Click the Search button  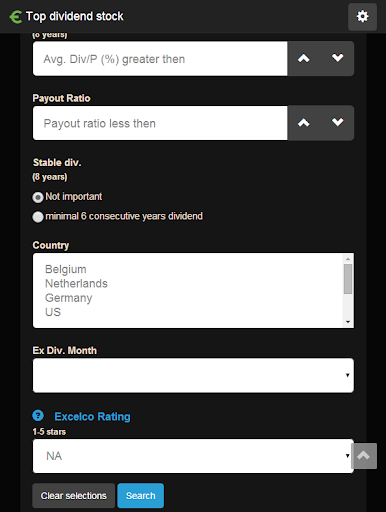click(x=140, y=496)
